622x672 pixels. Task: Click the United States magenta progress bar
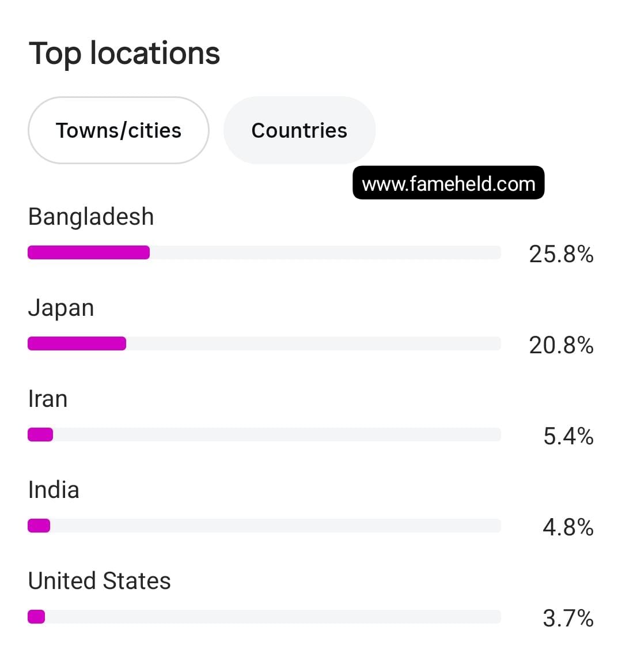[x=36, y=617]
